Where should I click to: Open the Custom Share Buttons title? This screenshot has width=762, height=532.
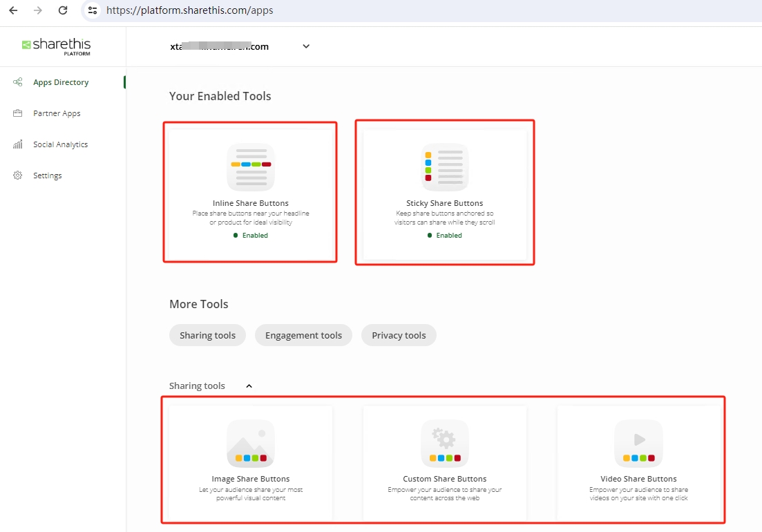445,479
